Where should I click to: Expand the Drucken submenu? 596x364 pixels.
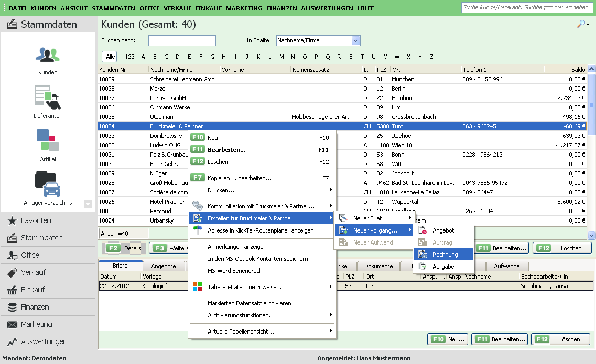coord(221,190)
